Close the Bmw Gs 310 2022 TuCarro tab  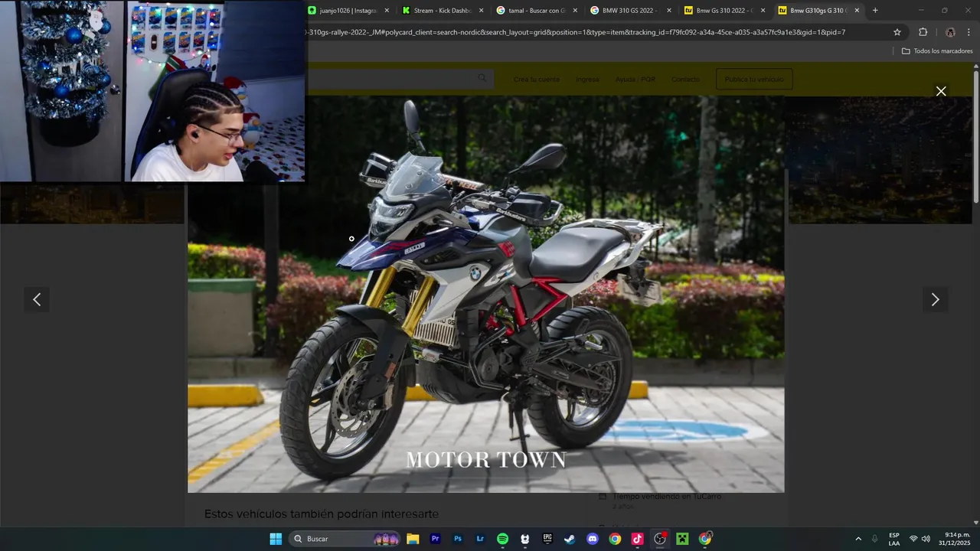[763, 11]
